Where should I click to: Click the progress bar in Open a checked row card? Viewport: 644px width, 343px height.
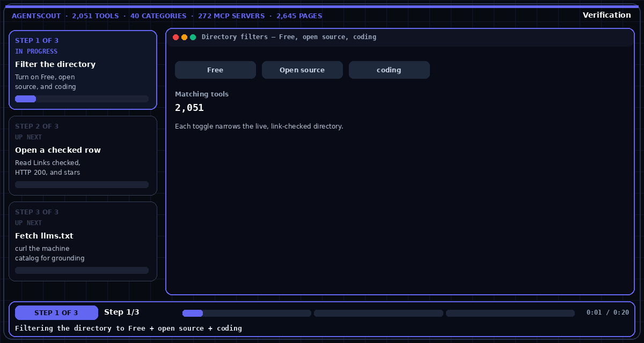click(82, 184)
